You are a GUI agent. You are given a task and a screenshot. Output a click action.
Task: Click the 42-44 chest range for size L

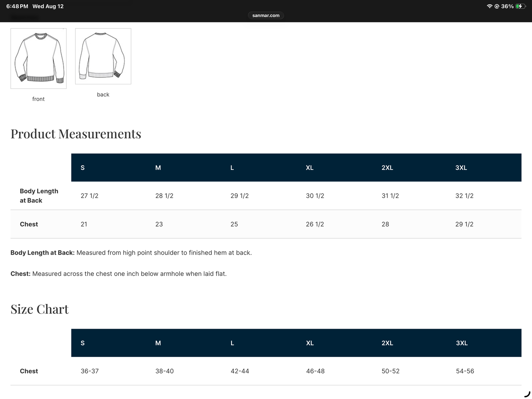240,371
